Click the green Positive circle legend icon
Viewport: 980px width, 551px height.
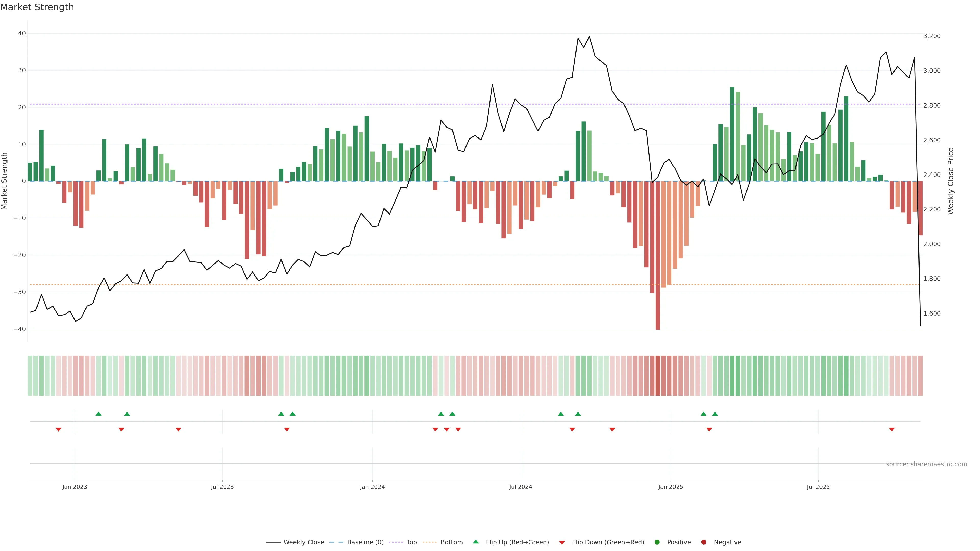pos(657,542)
